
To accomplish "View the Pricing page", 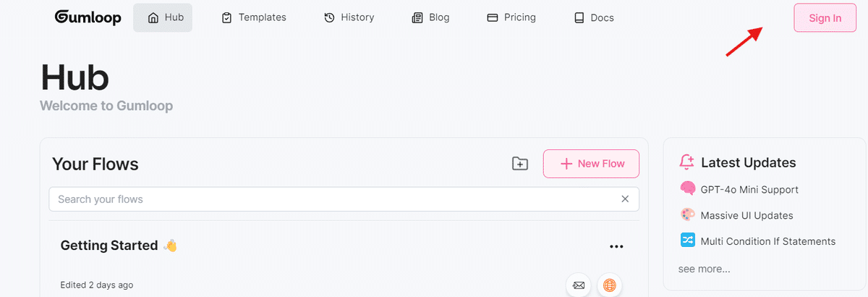I will tap(511, 17).
